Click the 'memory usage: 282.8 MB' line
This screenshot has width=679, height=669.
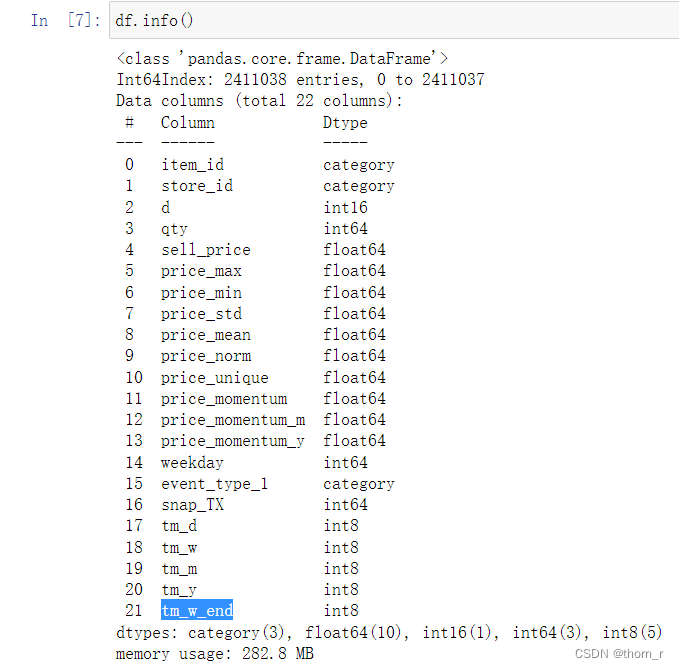click(215, 654)
